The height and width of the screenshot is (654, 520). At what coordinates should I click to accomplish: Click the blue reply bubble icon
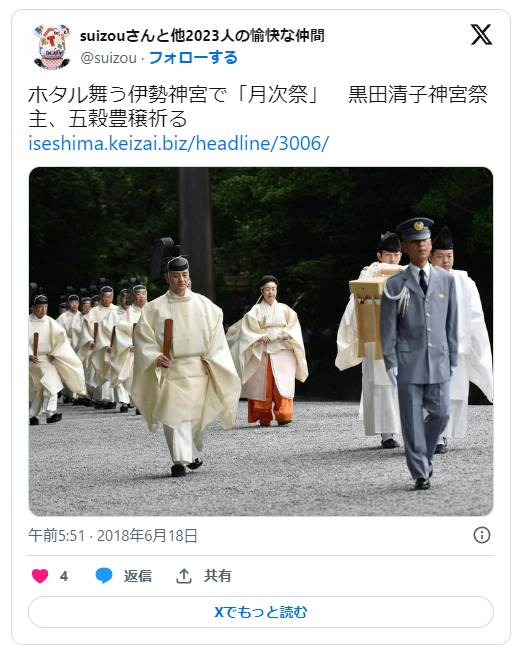pyautogui.click(x=104, y=576)
